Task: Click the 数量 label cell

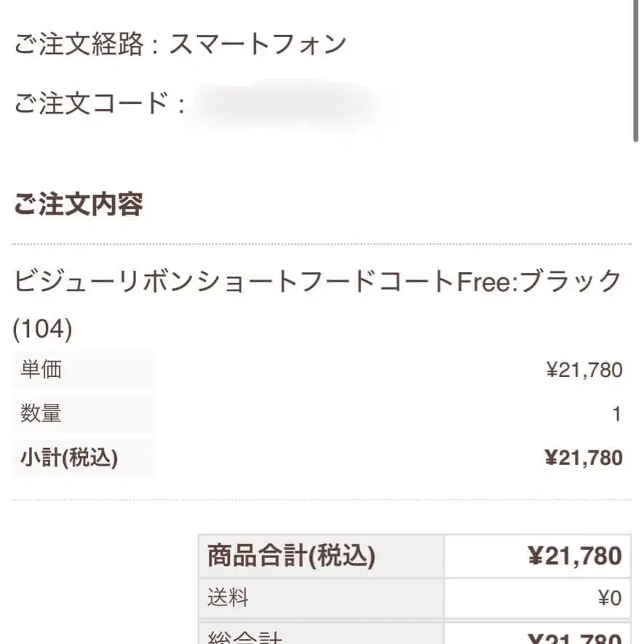Action: click(83, 413)
